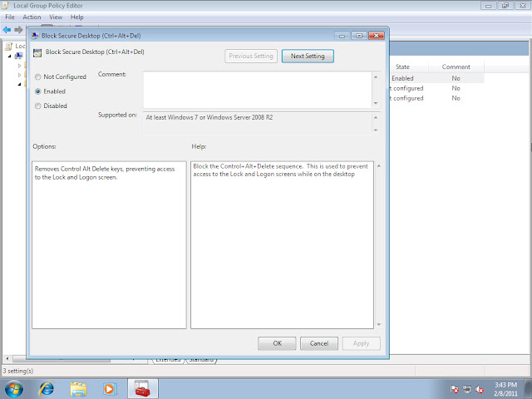Click the red toolbox taskbar icon
532x399 pixels.
(x=142, y=389)
